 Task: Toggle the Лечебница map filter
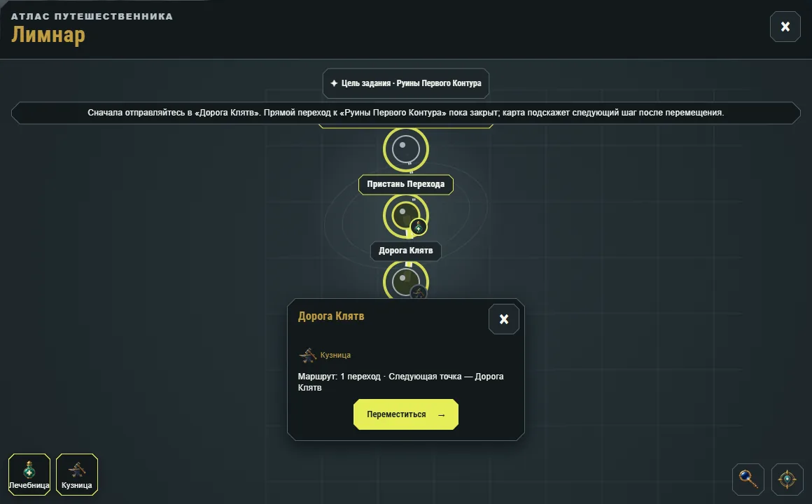[29, 475]
